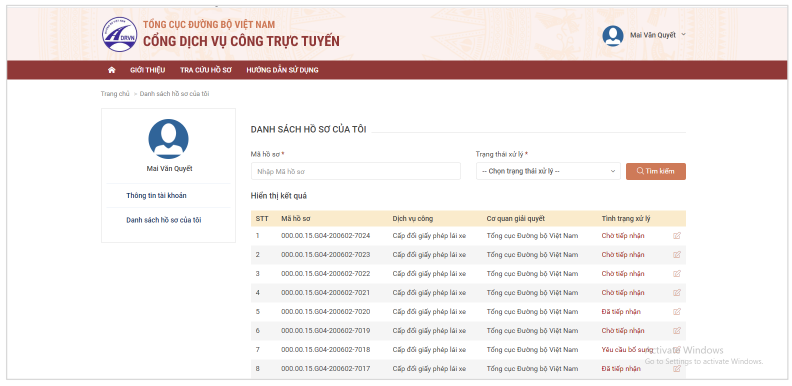Open the edit icon for record 000.00.15.G04-200602-7023
The image size is (792, 386).
[x=677, y=255]
